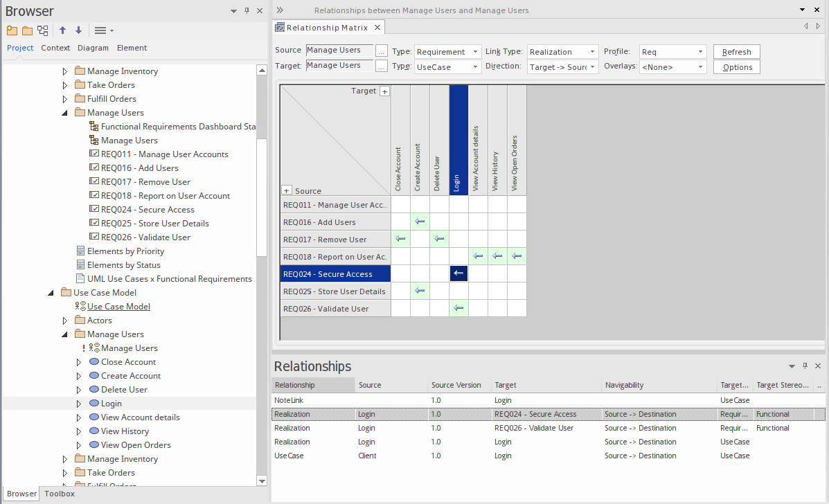Select REQ011 - Manage User Accounts requirement icon
This screenshot has height=504, width=829.
click(93, 154)
